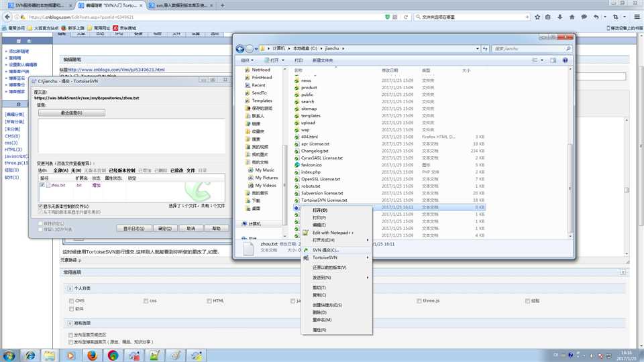Click the Notepad++ icon in context menu
Screen dimensions: 644x362
pos(306,233)
